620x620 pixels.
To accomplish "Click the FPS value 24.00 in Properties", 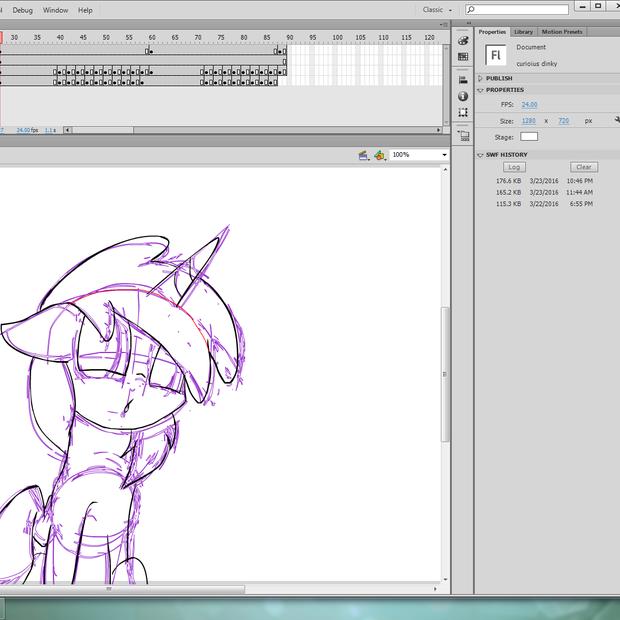I will [x=529, y=105].
